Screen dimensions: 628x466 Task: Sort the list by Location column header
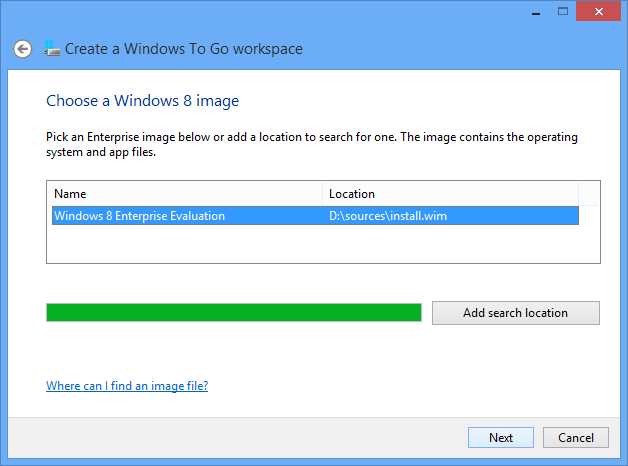450,194
